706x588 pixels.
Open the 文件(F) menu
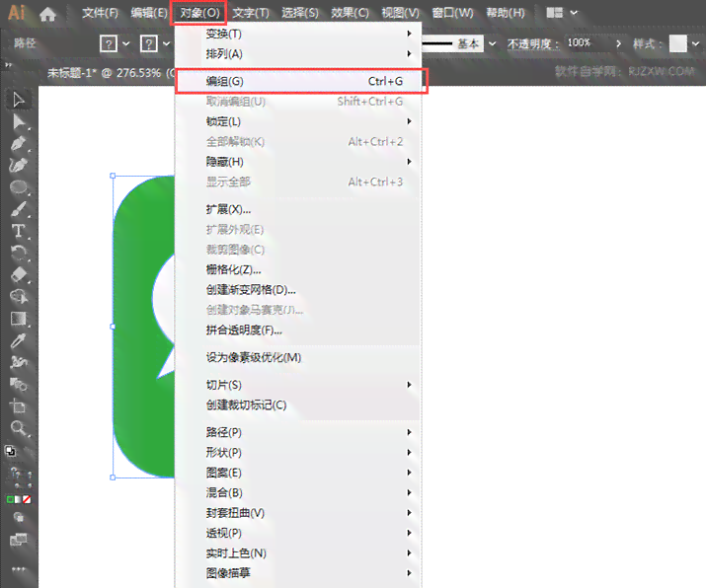tap(100, 13)
